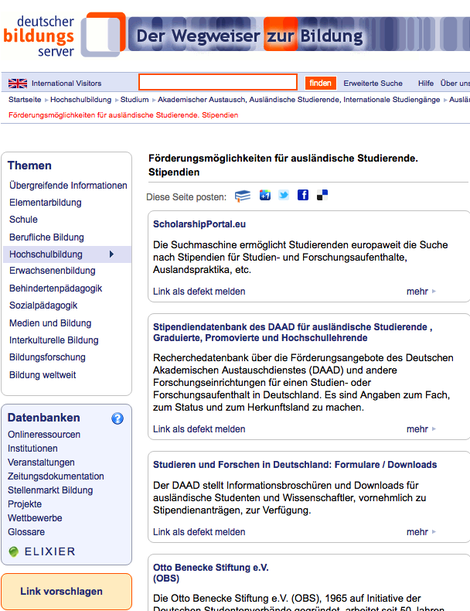Image resolution: width=470 pixels, height=611 pixels.
Task: Open Otto Benecke Stiftung e.V. link
Action: point(210,573)
